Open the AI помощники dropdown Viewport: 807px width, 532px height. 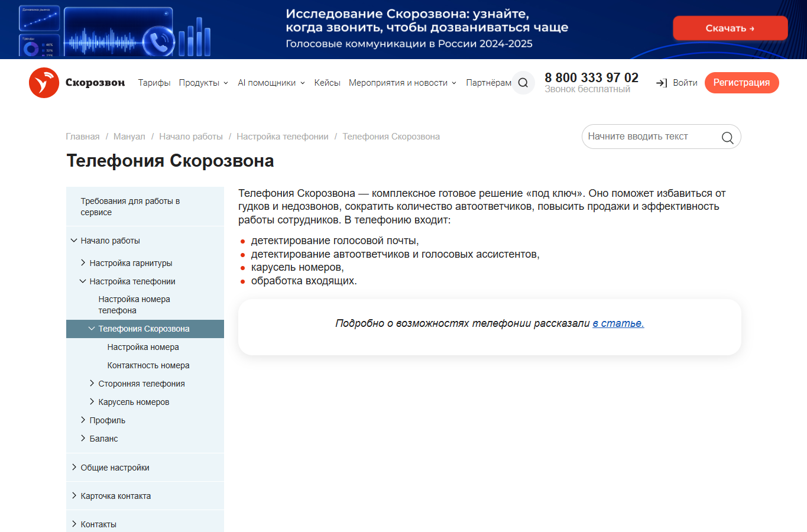pos(271,83)
